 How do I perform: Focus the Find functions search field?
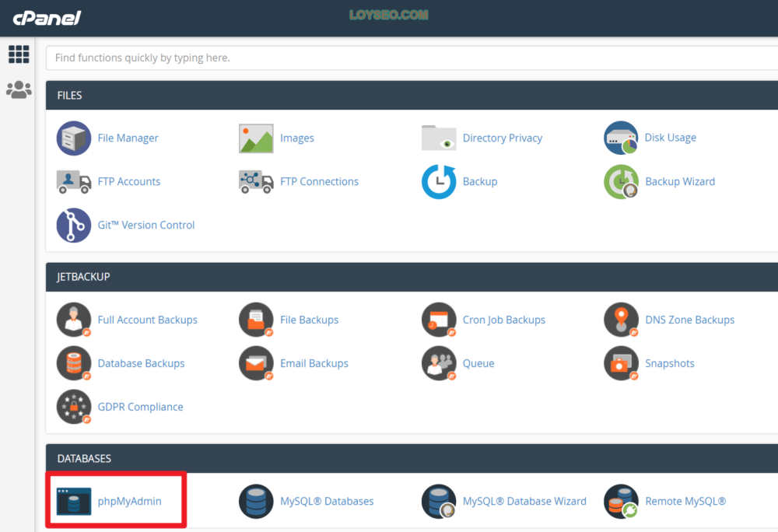(x=412, y=58)
